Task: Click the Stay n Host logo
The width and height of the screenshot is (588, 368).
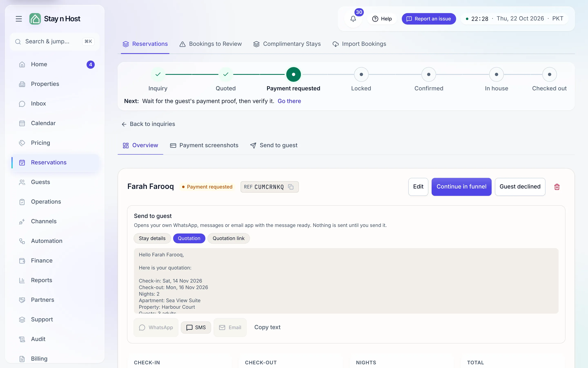Action: (55, 19)
